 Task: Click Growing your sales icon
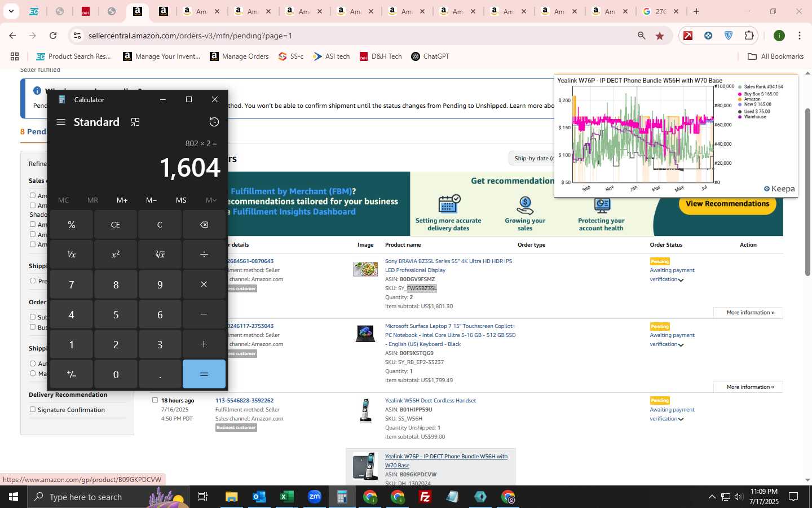525,205
